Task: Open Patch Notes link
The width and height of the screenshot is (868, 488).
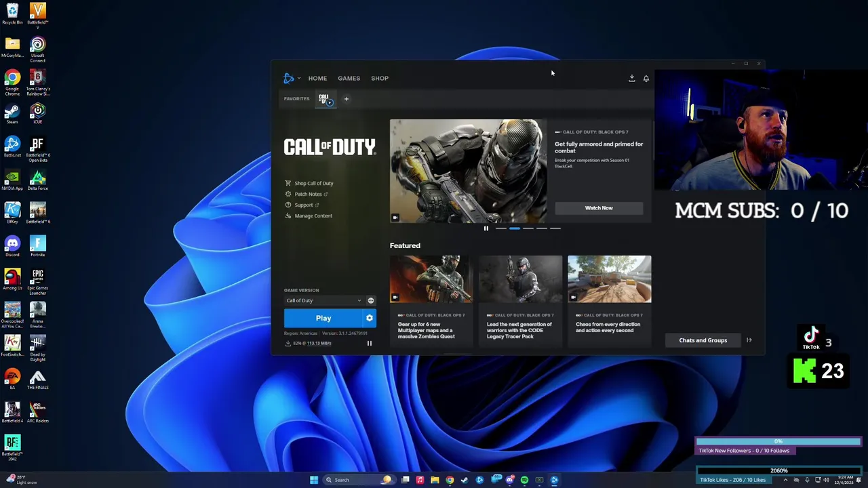Action: [x=307, y=194]
